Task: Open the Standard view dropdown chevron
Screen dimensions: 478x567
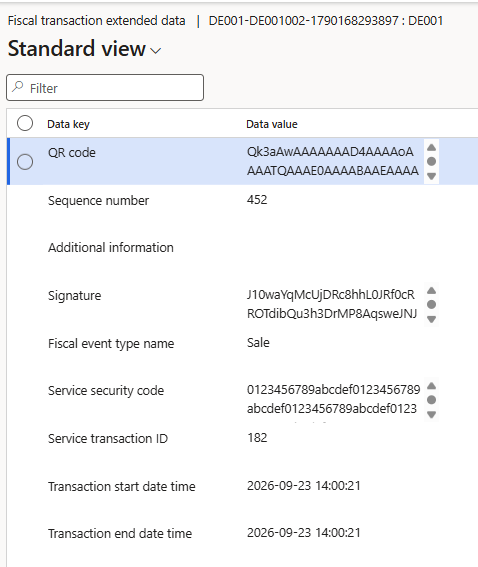Action: point(155,51)
